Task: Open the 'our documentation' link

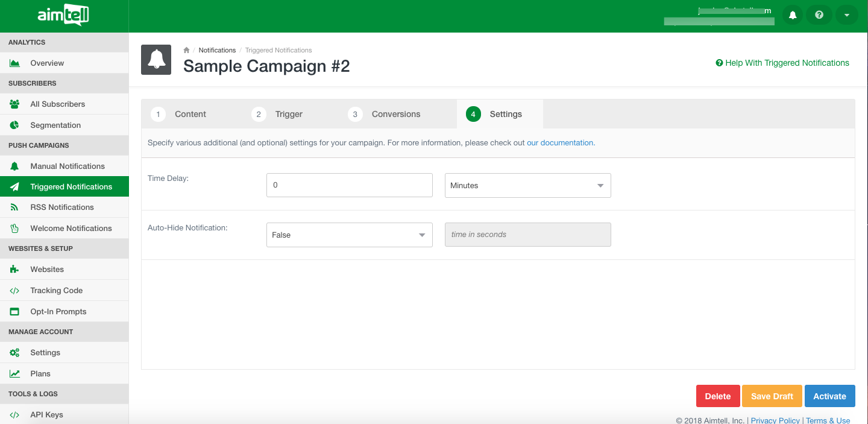Action: [x=561, y=143]
